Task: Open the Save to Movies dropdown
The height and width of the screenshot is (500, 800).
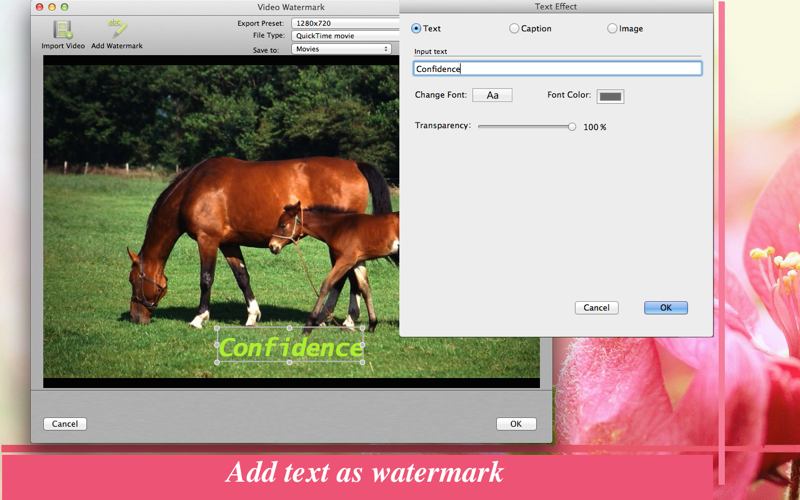Action: (341, 49)
